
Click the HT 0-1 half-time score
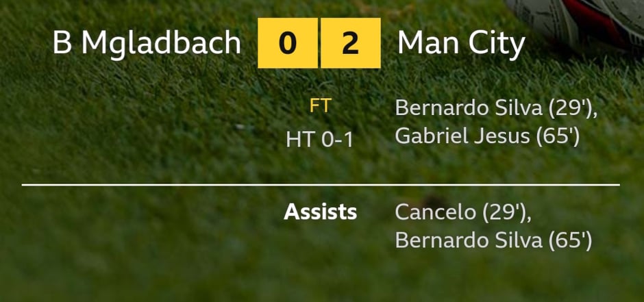point(319,140)
